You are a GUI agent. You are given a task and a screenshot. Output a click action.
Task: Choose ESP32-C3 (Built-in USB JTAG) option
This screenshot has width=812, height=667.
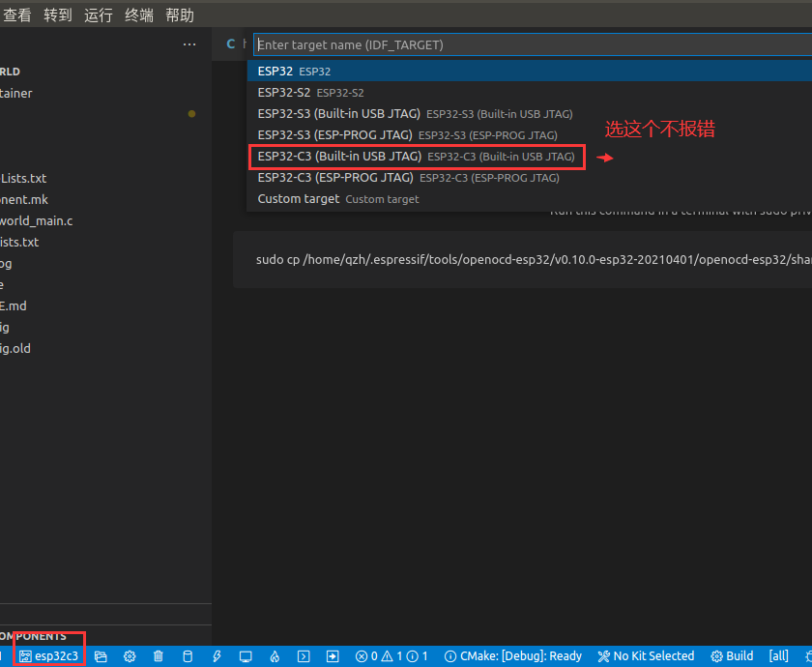(530, 157)
